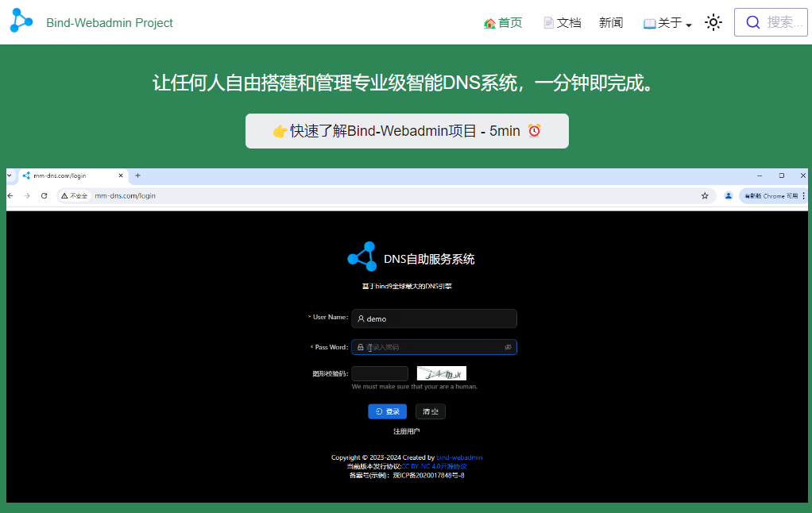Screen dimensions: 812x513
Task: Open the 新闻 navigation item
Action: (611, 23)
